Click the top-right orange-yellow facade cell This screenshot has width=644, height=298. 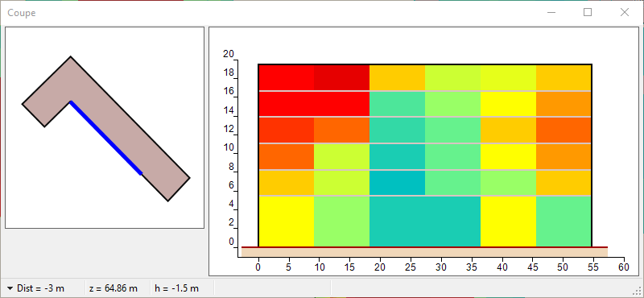[x=563, y=77]
